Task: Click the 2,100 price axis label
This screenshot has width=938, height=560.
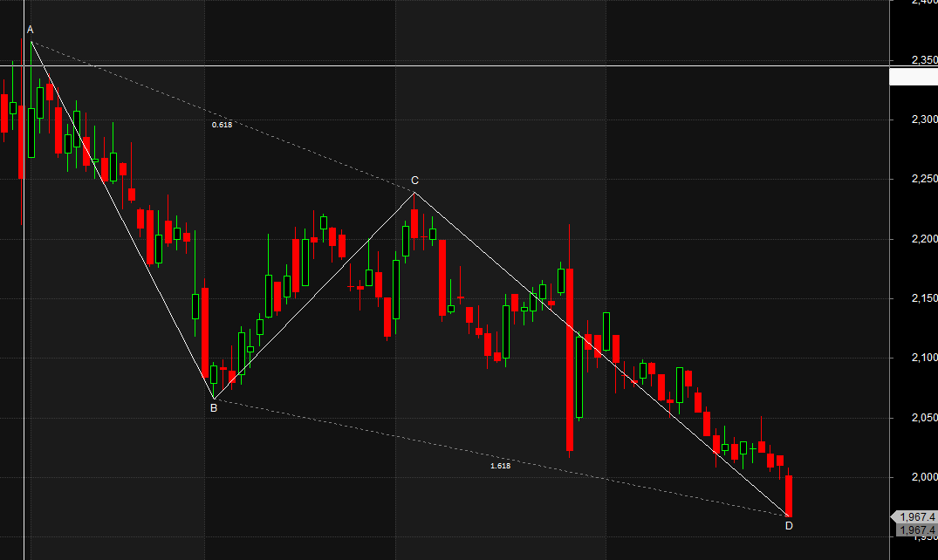Action: (x=924, y=358)
